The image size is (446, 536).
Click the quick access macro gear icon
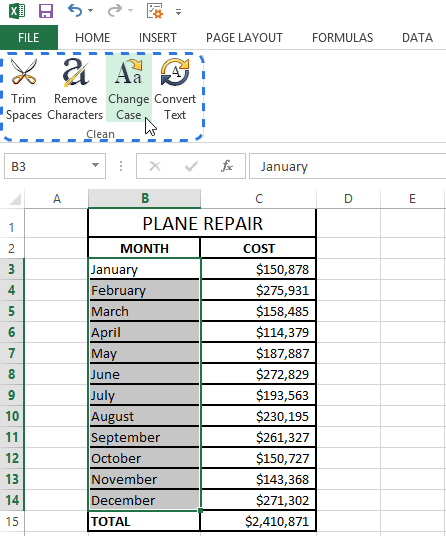[155, 11]
